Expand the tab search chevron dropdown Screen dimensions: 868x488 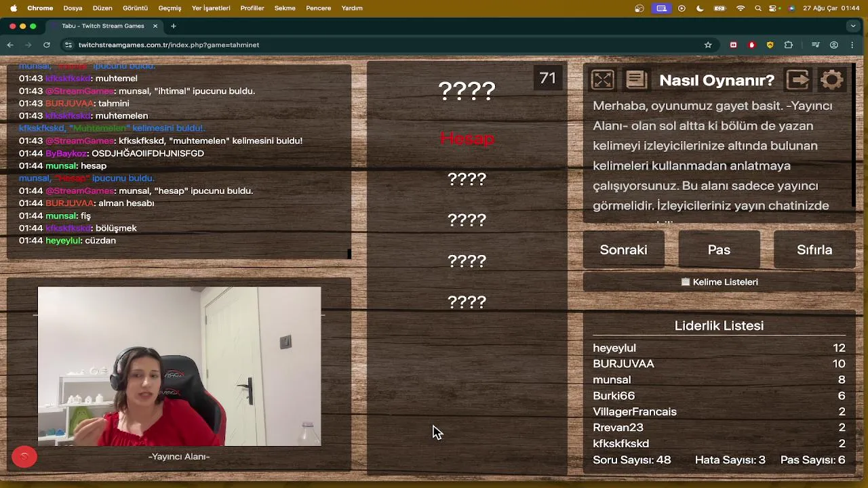click(x=853, y=26)
